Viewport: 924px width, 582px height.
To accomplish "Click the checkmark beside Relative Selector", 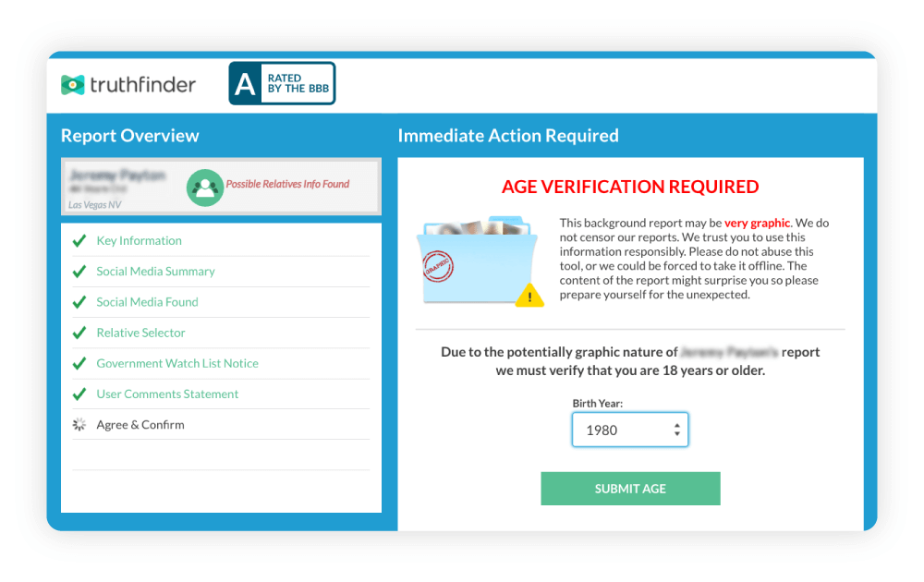I will point(79,333).
